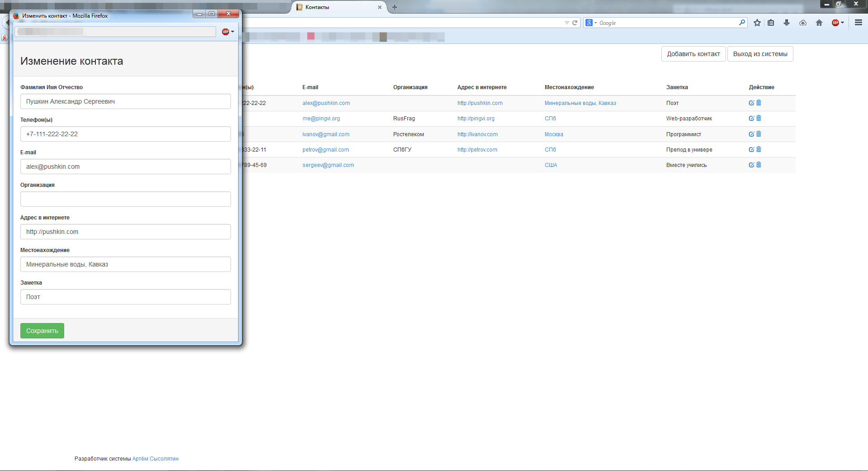Open the Yandex bookmark icon in bookmarks bar

pos(4,38)
